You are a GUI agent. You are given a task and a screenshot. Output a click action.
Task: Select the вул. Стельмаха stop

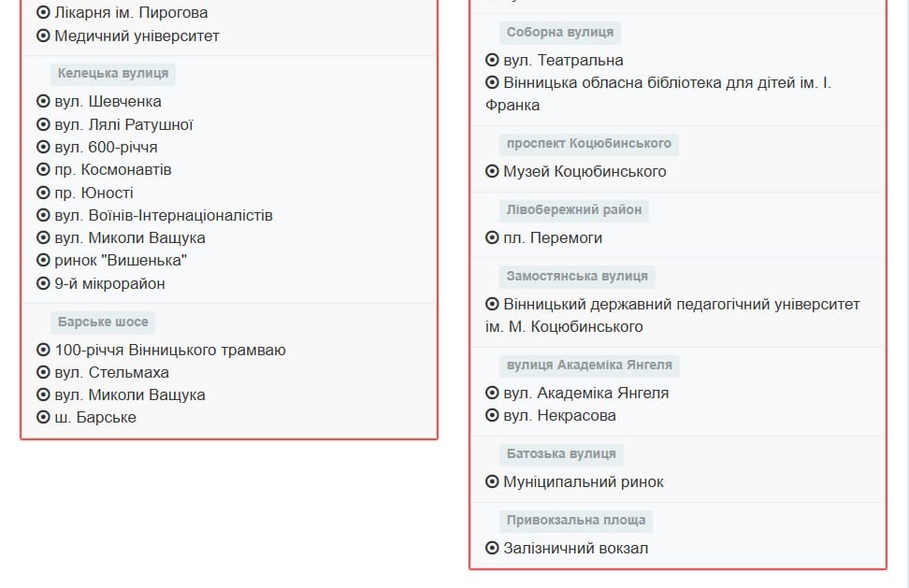coord(111,373)
